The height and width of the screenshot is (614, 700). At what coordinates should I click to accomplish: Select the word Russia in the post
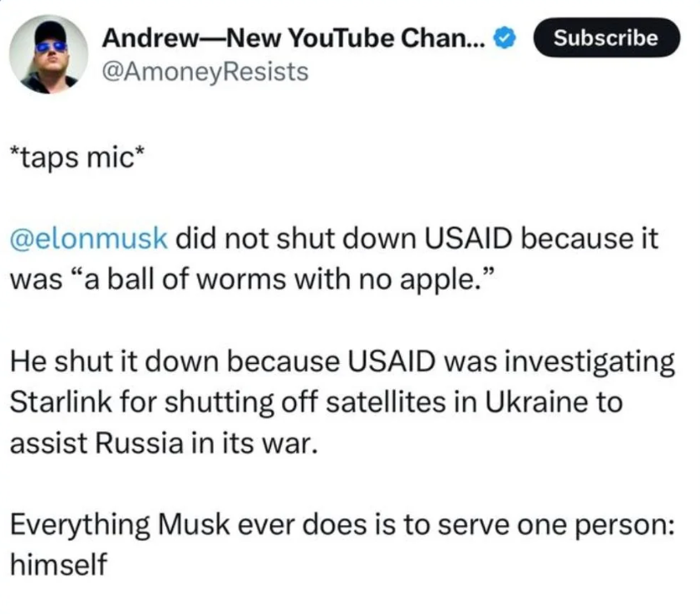click(x=140, y=444)
